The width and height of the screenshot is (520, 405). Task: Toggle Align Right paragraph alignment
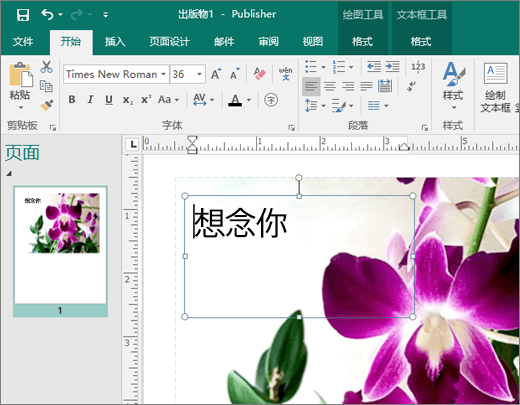pyautogui.click(x=348, y=86)
